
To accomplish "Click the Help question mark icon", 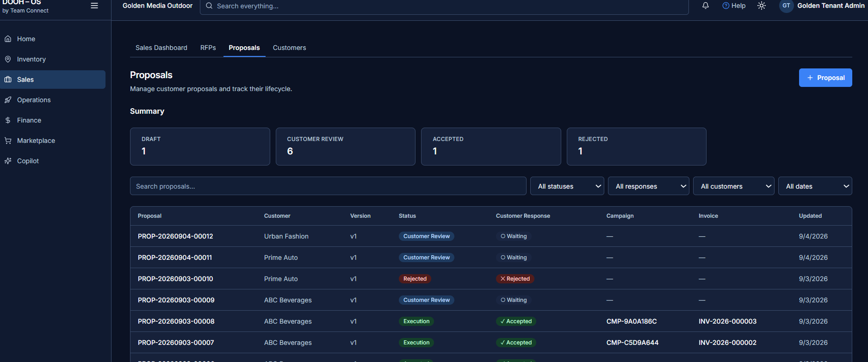I will (726, 6).
